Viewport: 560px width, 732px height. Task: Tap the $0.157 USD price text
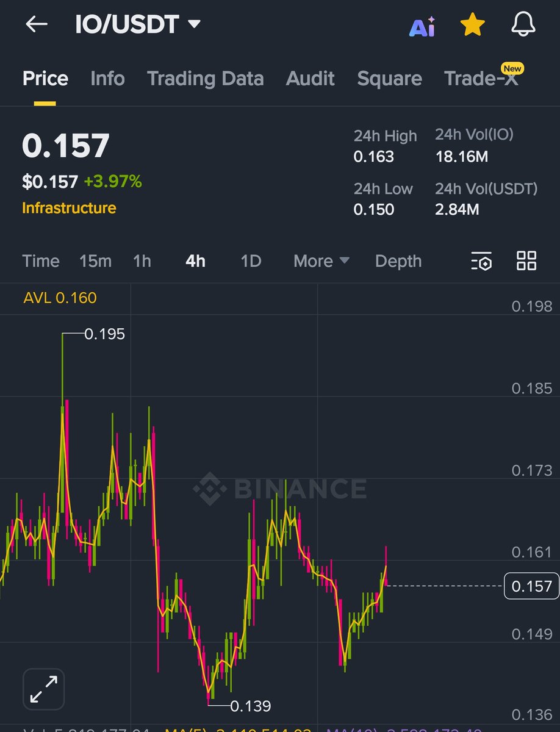pyautogui.click(x=50, y=181)
